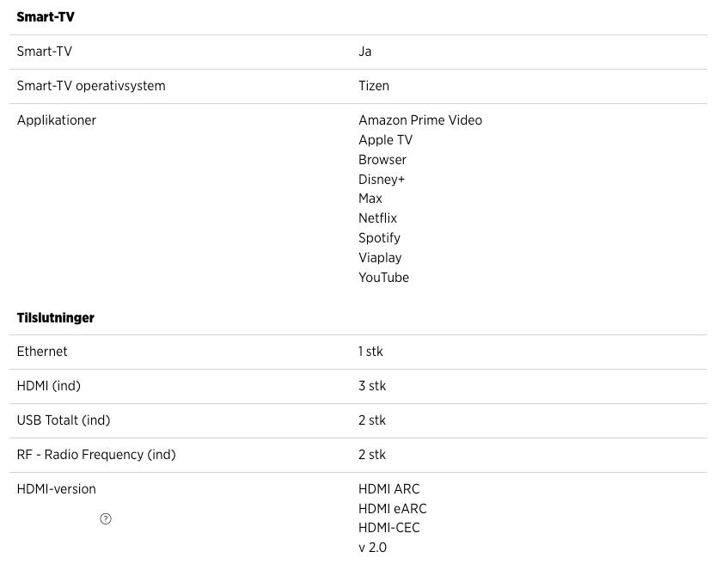Image resolution: width=728 pixels, height=570 pixels.
Task: Click the Browser application entry
Action: coord(382,160)
